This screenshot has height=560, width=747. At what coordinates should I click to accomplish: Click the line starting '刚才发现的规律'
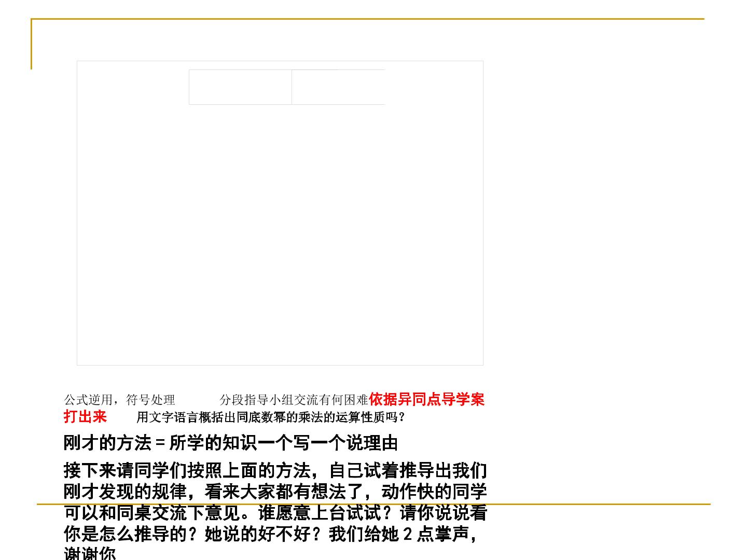pyautogui.click(x=275, y=491)
